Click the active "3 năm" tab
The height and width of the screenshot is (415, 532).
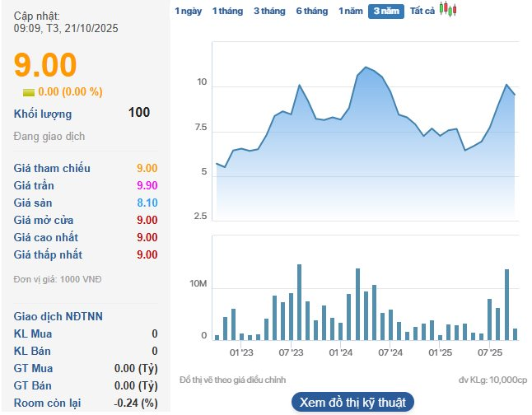[386, 11]
